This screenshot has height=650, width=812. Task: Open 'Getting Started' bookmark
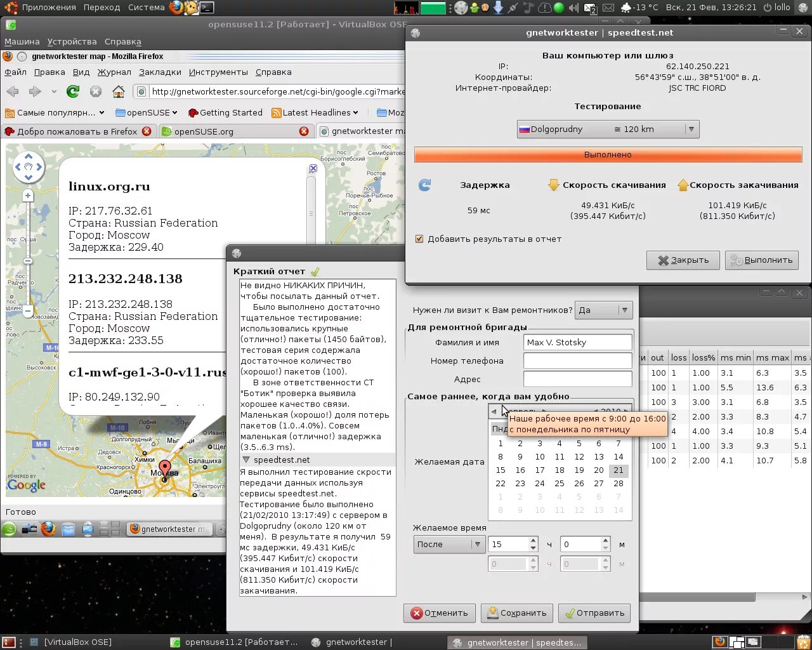click(x=225, y=112)
